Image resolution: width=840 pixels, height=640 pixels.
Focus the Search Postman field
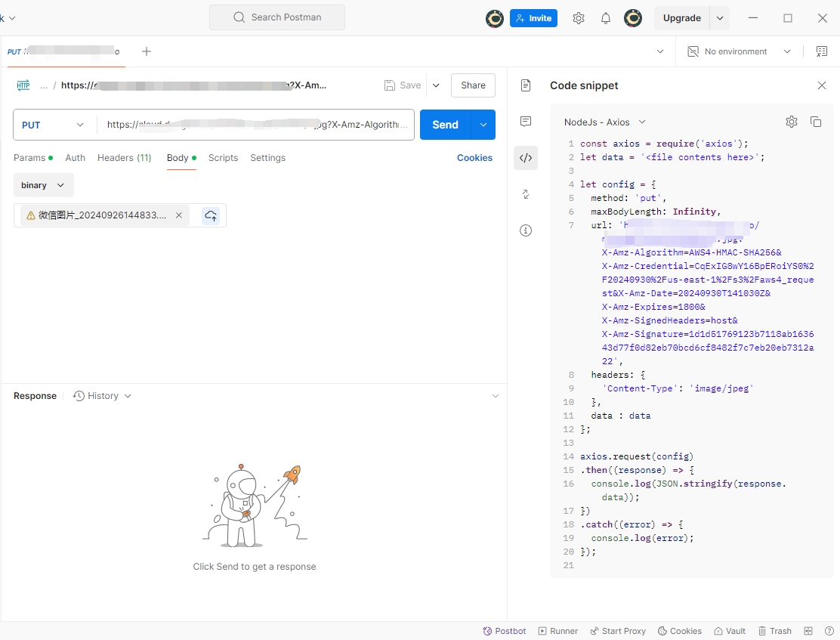click(x=277, y=17)
